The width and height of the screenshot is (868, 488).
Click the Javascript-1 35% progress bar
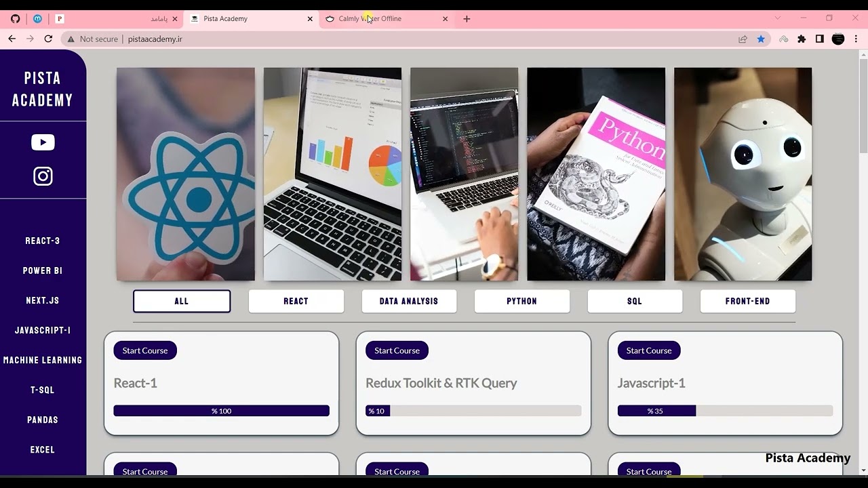(x=725, y=411)
